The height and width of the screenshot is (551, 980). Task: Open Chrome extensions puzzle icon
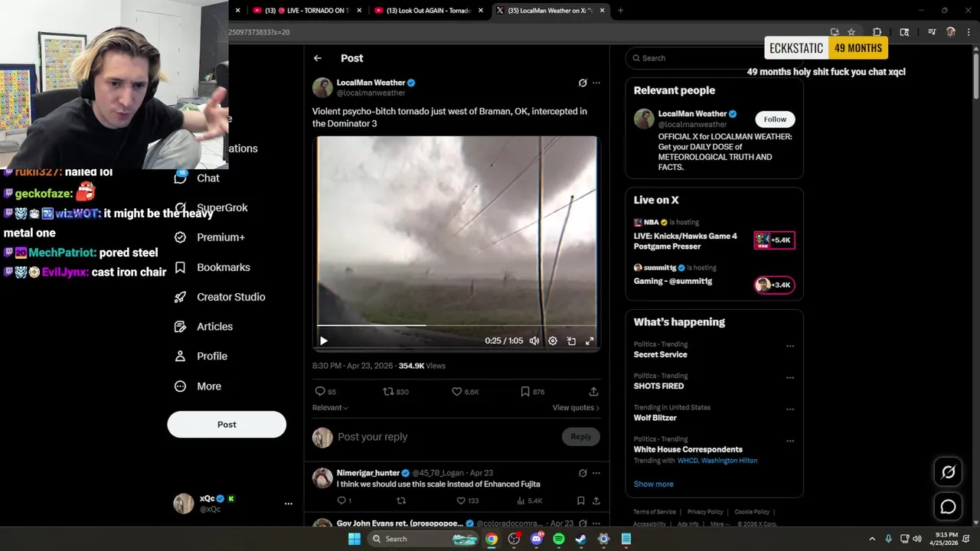tap(877, 32)
